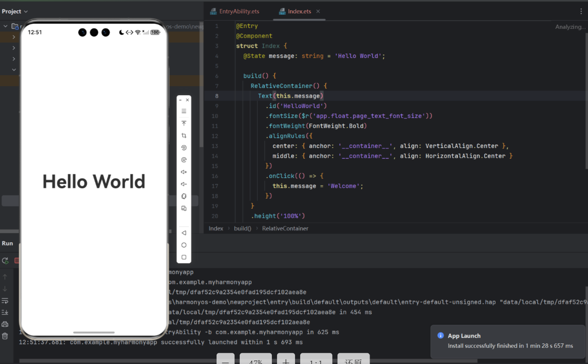Lower emulator volume with speaker minus icon

click(184, 184)
